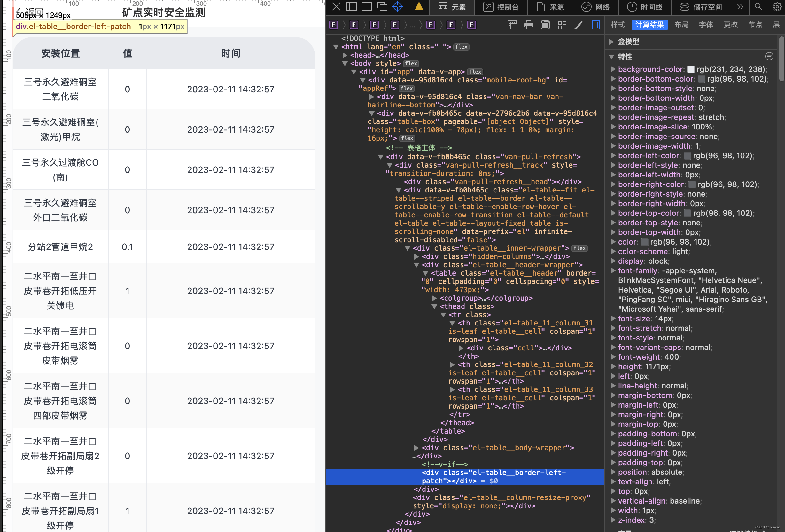The height and width of the screenshot is (532, 785).
Task: Dock inspector to the side of window
Action: pos(351,7)
